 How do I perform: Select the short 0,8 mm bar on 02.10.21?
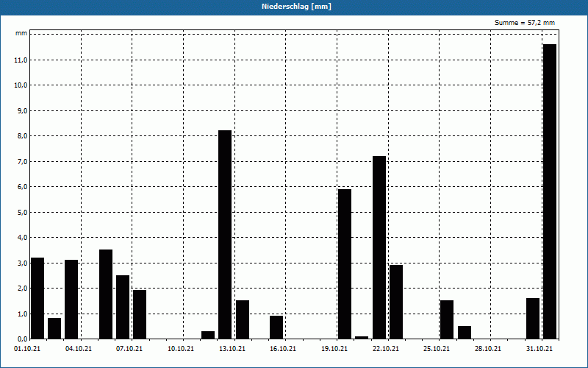coord(54,328)
